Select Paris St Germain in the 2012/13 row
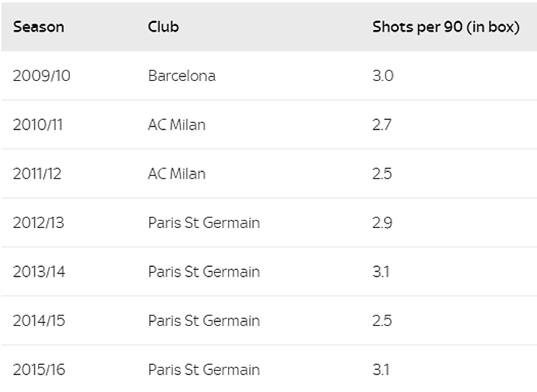 point(204,222)
